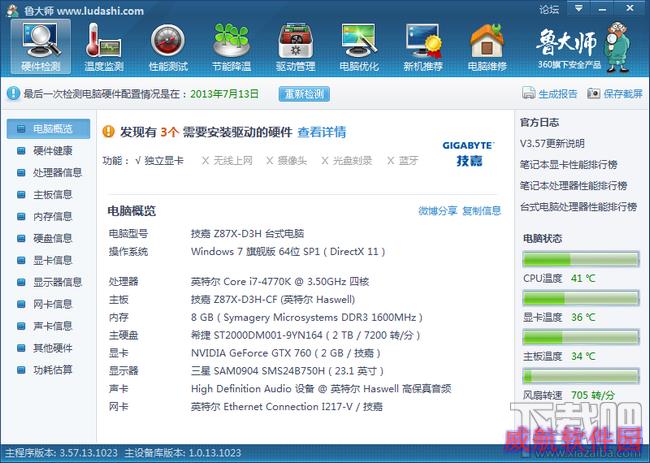This screenshot has height=463, width=650.
Task: Click the 主程序版本 3.57.13.1023 status text
Action: pos(61,453)
